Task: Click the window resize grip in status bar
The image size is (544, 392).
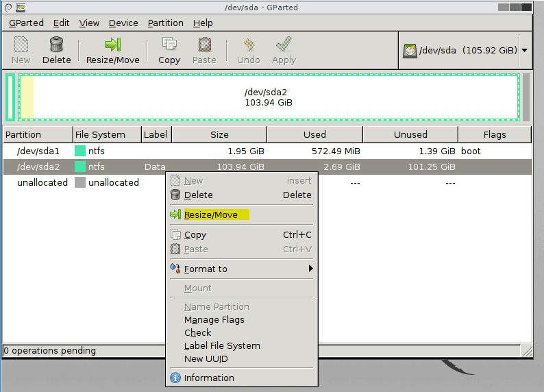Action: point(527,351)
